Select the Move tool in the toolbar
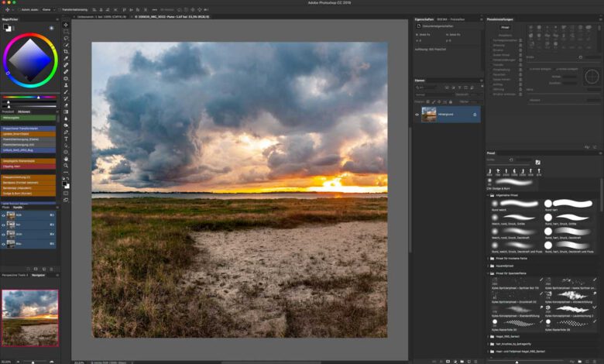This screenshot has width=604, height=364. pyautogui.click(x=66, y=26)
